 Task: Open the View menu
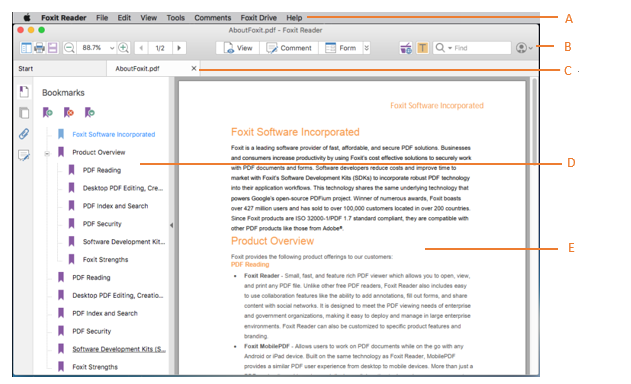coord(148,18)
